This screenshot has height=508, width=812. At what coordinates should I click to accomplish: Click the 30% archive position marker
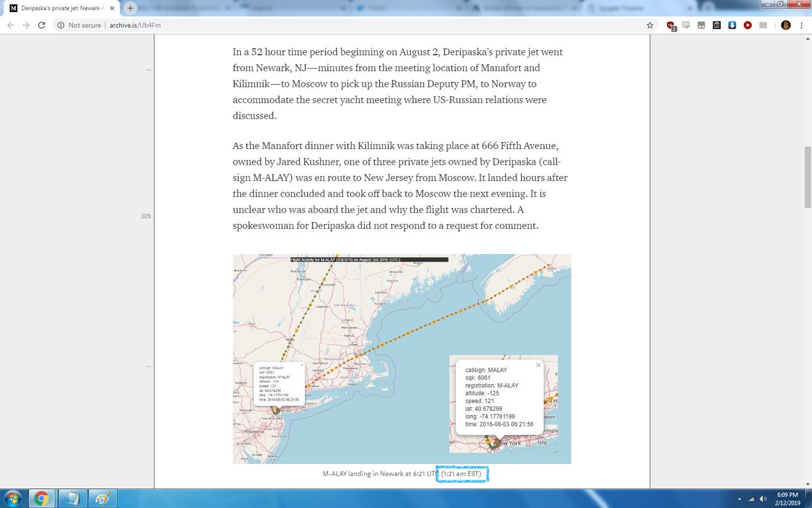pos(146,216)
